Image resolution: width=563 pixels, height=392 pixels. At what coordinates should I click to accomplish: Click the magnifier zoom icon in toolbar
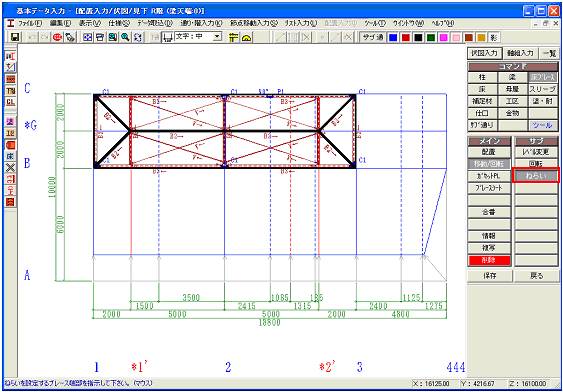pos(125,37)
